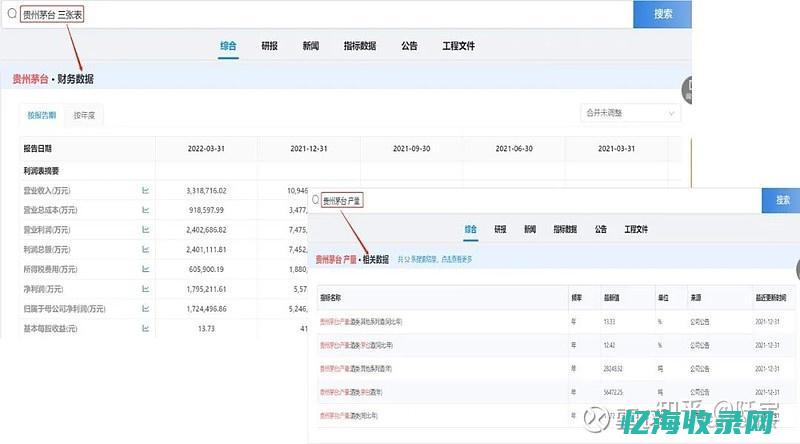Click value 13.73 in 基本每股收益 row
The height and width of the screenshot is (444, 800).
point(206,328)
